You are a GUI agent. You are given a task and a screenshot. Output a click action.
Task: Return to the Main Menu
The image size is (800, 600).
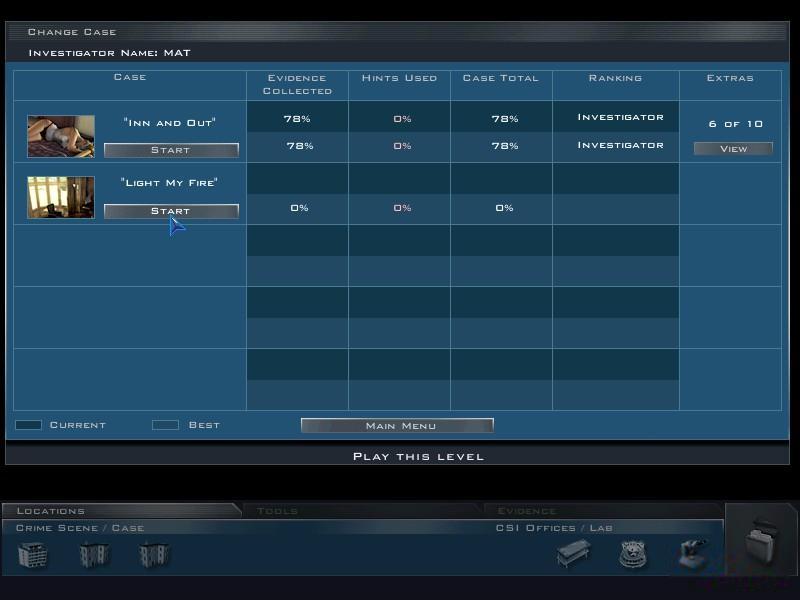397,426
